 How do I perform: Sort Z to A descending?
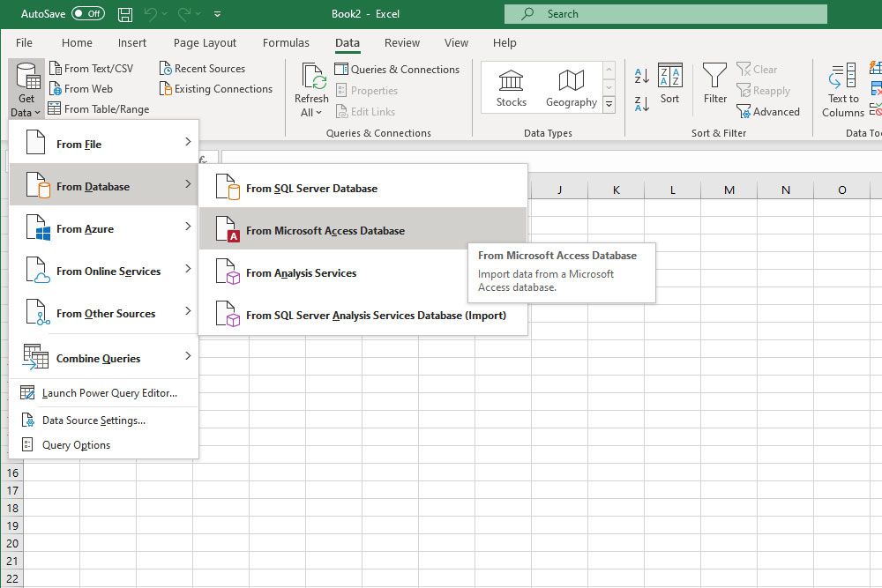click(642, 103)
